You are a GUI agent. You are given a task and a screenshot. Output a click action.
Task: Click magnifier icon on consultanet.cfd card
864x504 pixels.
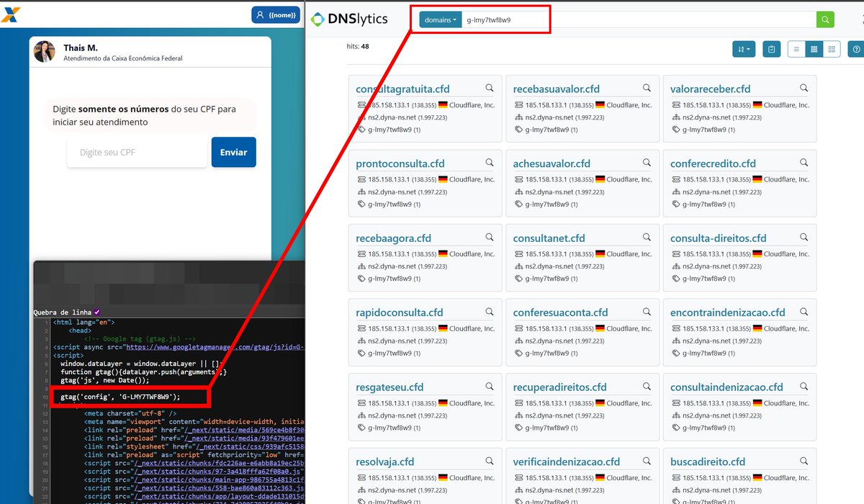[647, 237]
